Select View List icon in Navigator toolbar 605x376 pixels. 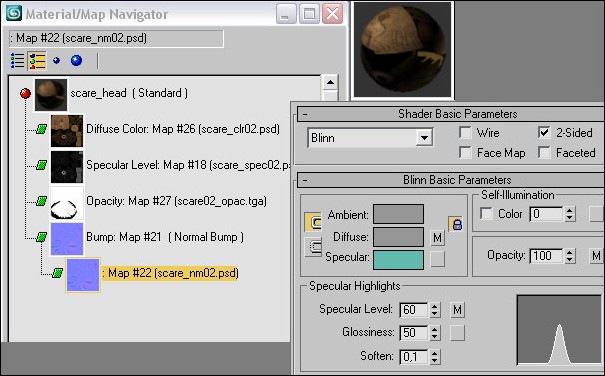(17, 61)
